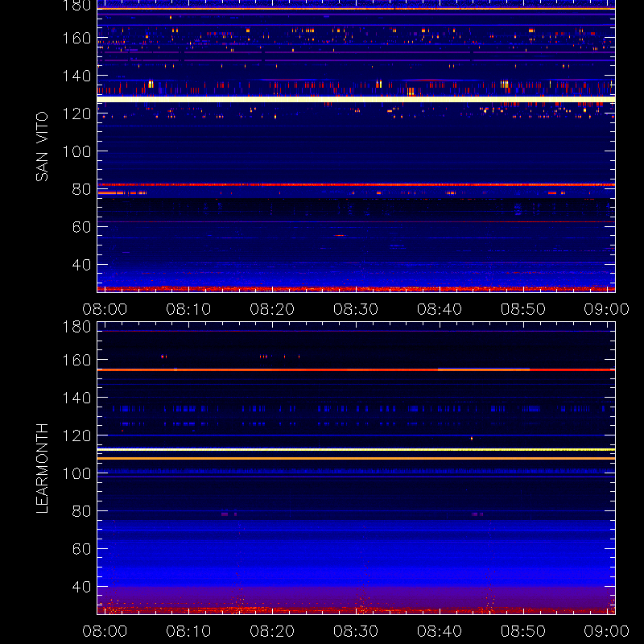Click the 08:30 time label under San Vito plot
Image resolution: width=644 pixels, height=644 pixels.
pyautogui.click(x=356, y=309)
